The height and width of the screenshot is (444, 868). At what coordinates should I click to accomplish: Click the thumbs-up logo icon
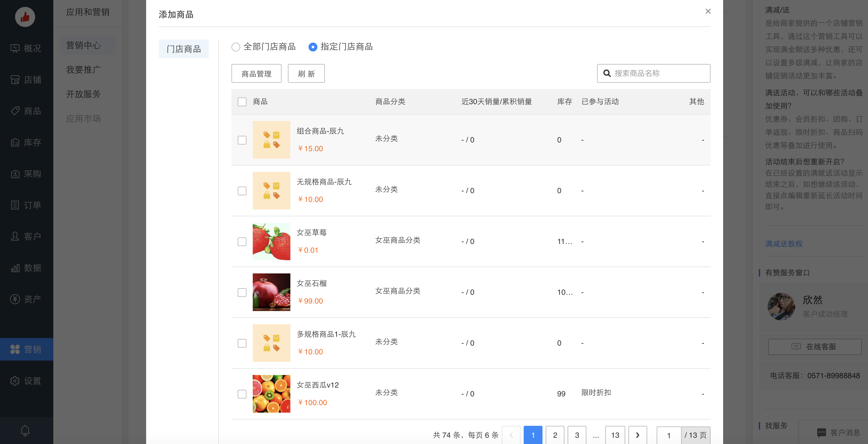click(25, 17)
